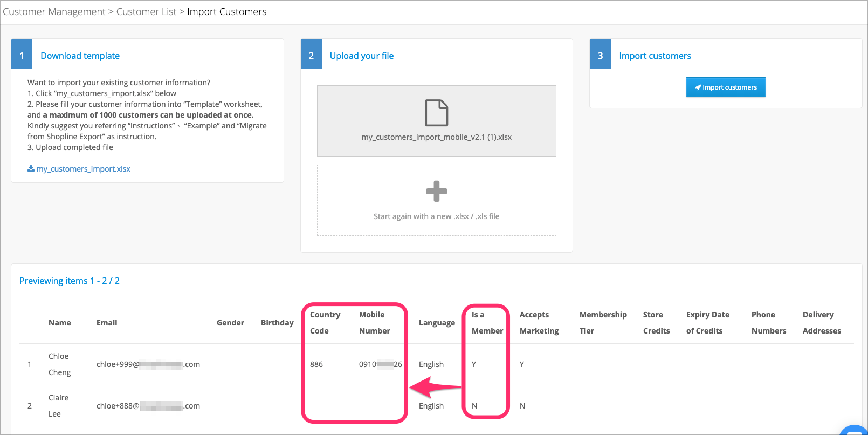Select the Chloe Cheng customer row
Image resolution: width=868 pixels, height=435 pixels.
coord(437,364)
